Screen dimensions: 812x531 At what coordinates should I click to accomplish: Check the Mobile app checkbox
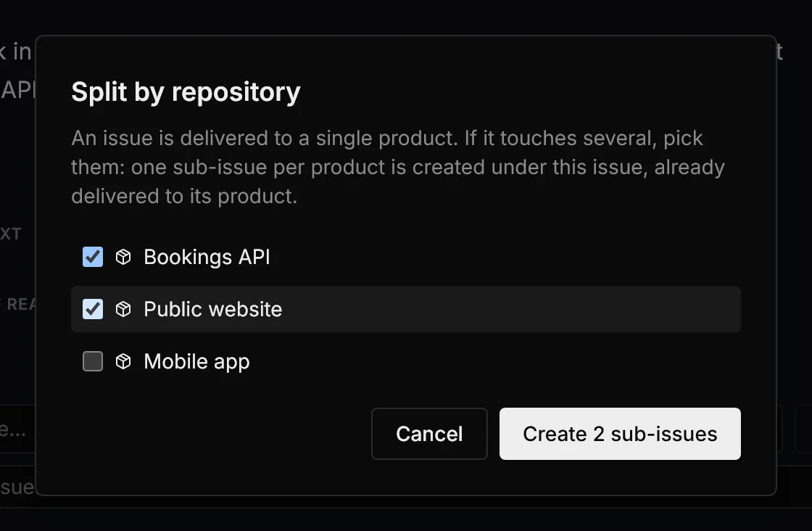click(x=93, y=361)
